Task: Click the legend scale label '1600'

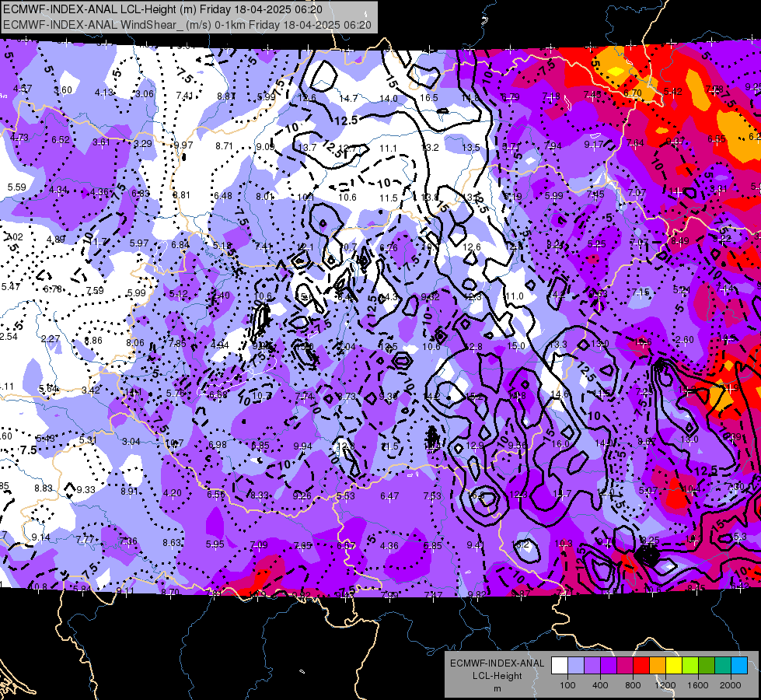Action: (698, 685)
